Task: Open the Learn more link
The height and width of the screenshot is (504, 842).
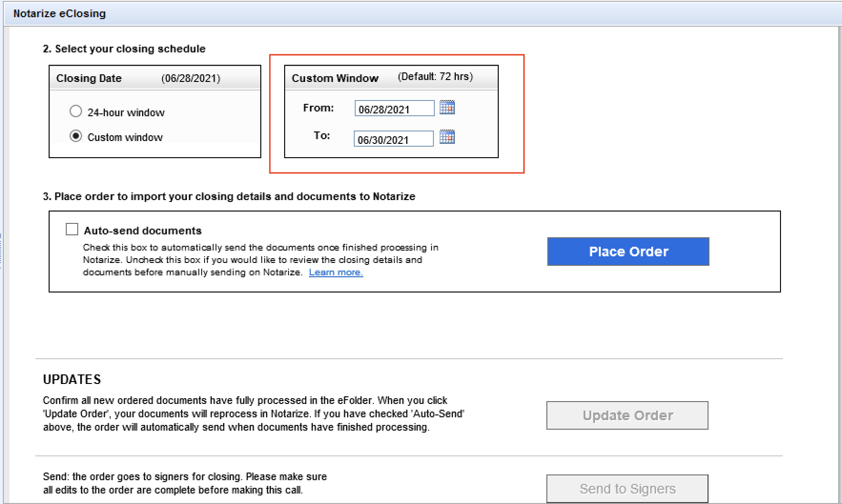Action: pos(336,272)
